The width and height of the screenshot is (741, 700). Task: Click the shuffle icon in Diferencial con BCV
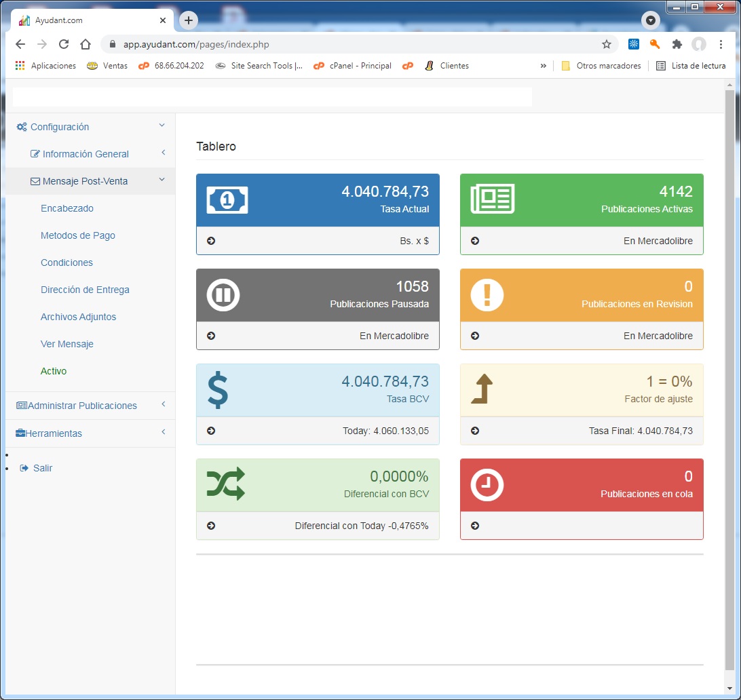pos(226,485)
